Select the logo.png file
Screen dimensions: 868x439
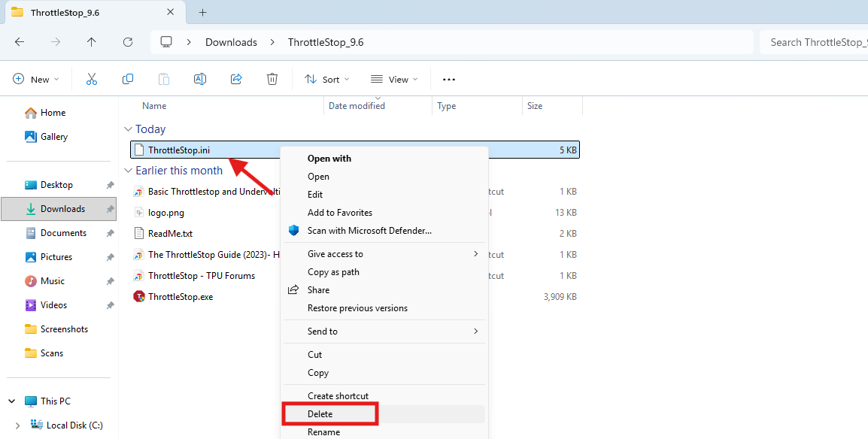point(166,213)
